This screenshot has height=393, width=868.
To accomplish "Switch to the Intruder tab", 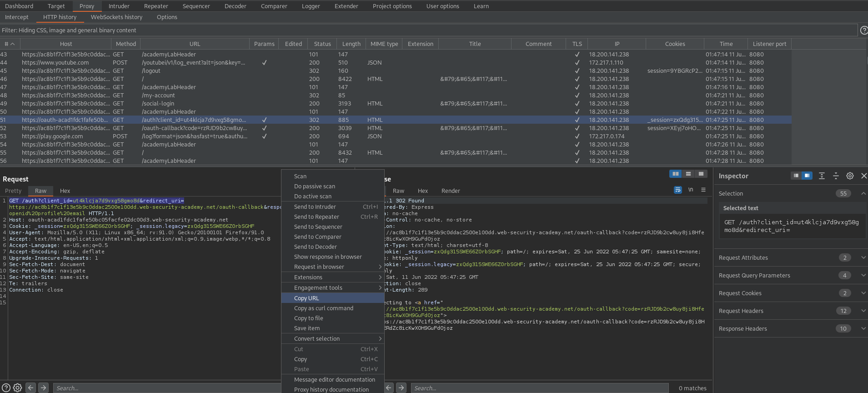I will pyautogui.click(x=119, y=6).
